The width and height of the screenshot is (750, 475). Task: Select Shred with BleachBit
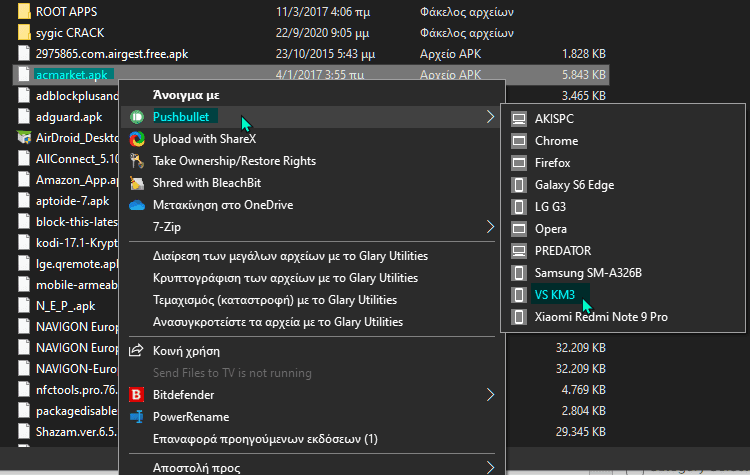[x=312, y=183]
